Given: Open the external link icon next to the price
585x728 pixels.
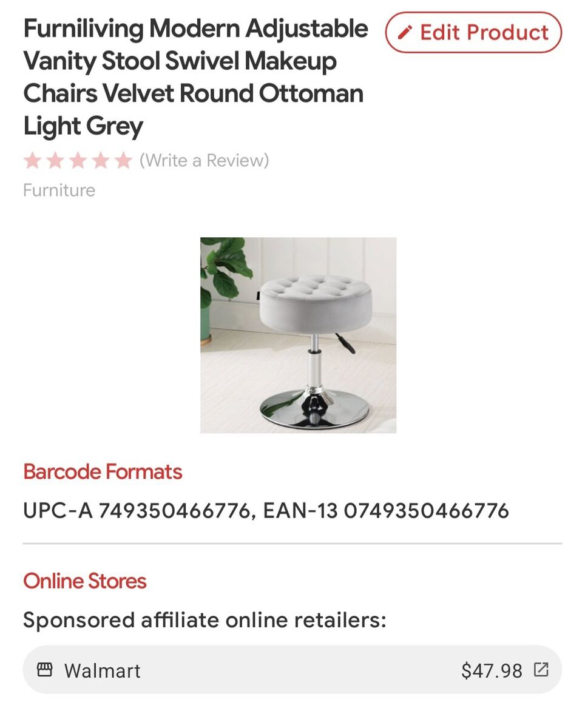Looking at the screenshot, I should click(x=541, y=670).
